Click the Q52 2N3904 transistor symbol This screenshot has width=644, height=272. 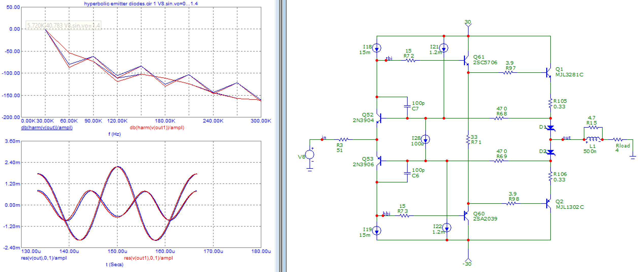(x=379, y=118)
